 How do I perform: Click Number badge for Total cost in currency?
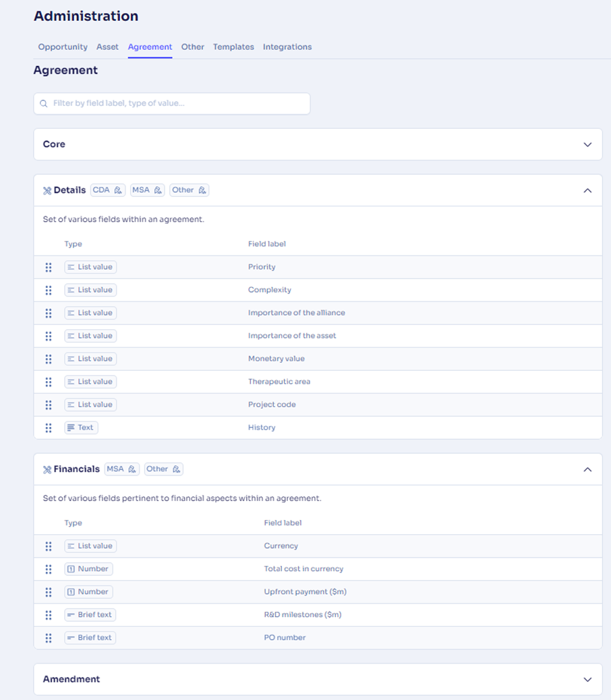pos(88,568)
